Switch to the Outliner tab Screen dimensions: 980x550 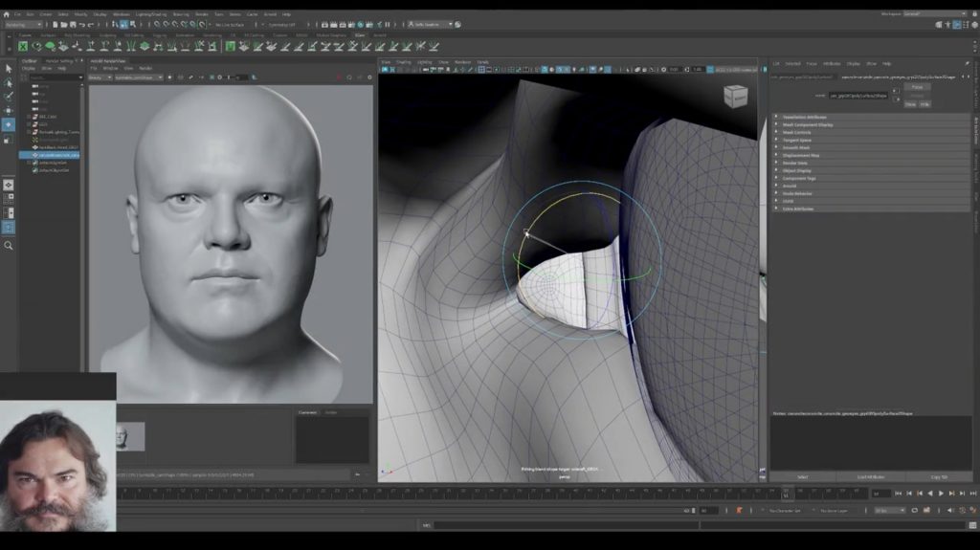(30, 61)
